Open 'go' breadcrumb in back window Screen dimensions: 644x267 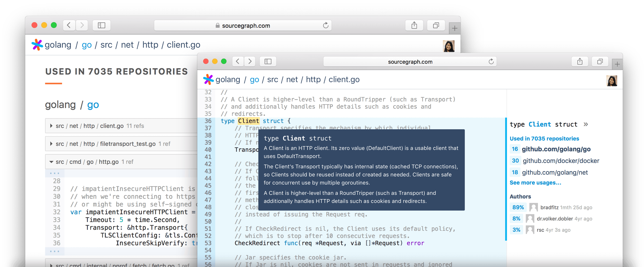click(x=87, y=45)
